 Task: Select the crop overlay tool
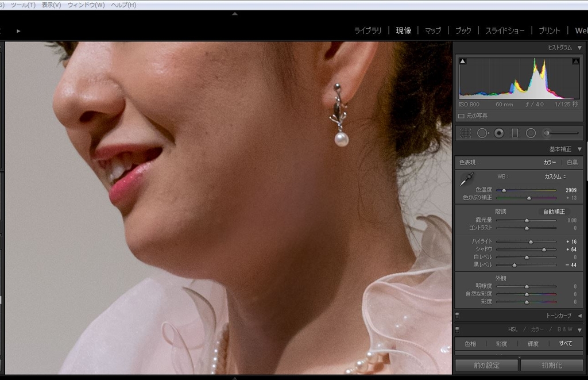[x=466, y=133]
